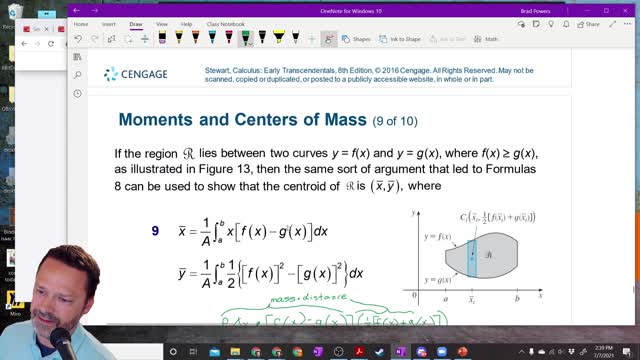This screenshot has width=640, height=360.
Task: Undo the last ink stroke
Action: point(78,39)
